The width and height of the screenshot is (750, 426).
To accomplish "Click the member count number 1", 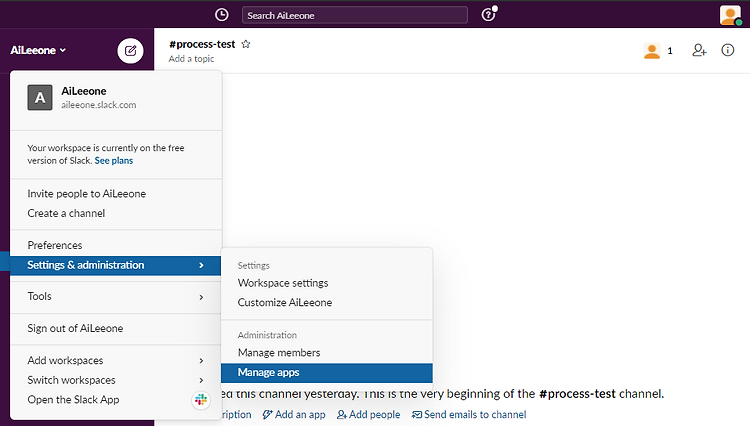I will [670, 51].
